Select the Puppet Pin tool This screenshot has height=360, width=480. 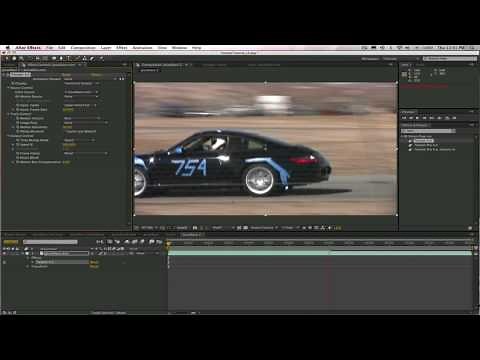tap(101, 58)
